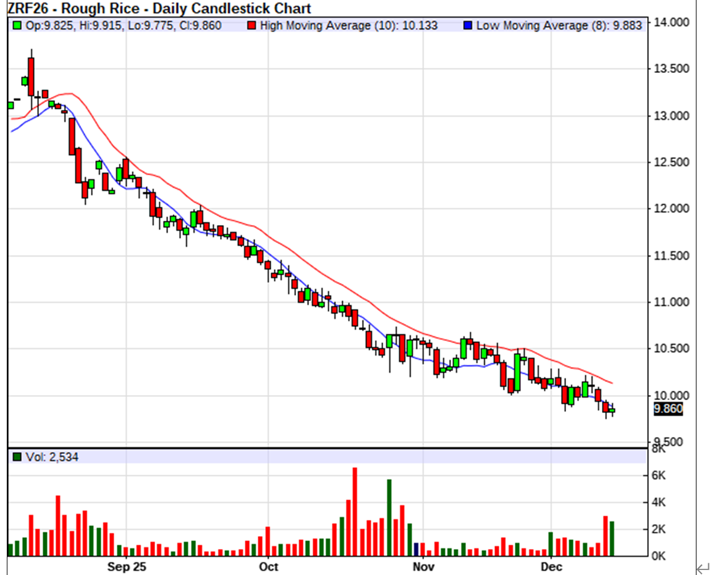Image resolution: width=728 pixels, height=575 pixels.
Task: Select the Sep 25 date label
Action: coord(126,566)
